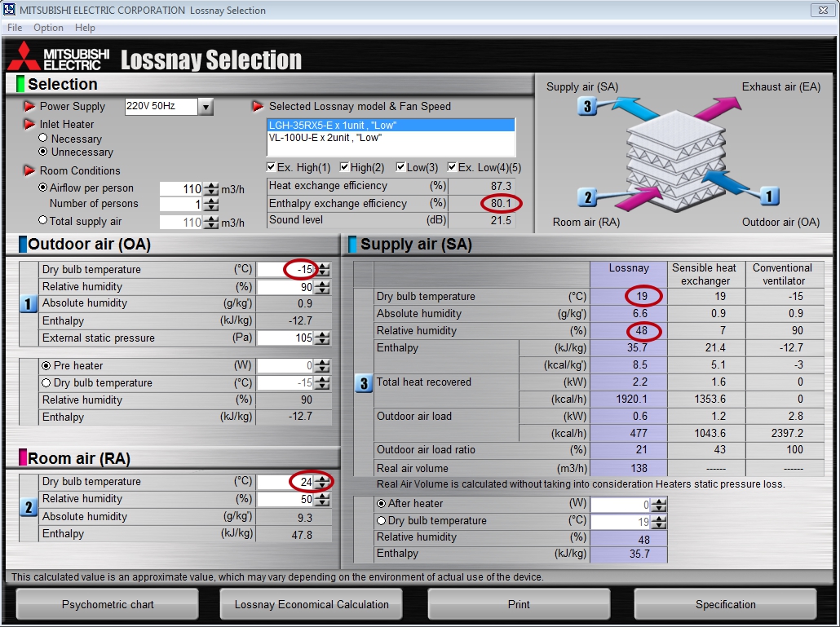Image resolution: width=840 pixels, height=627 pixels.
Task: Select outdoor Dry bulb temperature radio button
Action: tap(46, 383)
